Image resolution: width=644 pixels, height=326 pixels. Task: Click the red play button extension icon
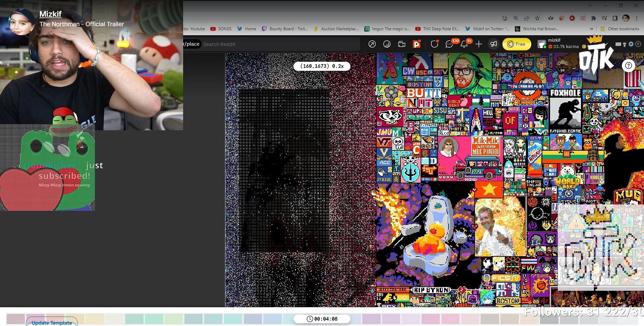coord(572,18)
